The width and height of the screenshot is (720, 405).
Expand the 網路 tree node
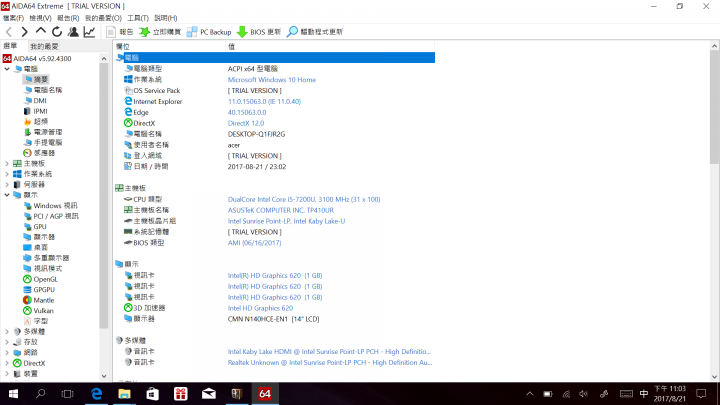pyautogui.click(x=7, y=353)
